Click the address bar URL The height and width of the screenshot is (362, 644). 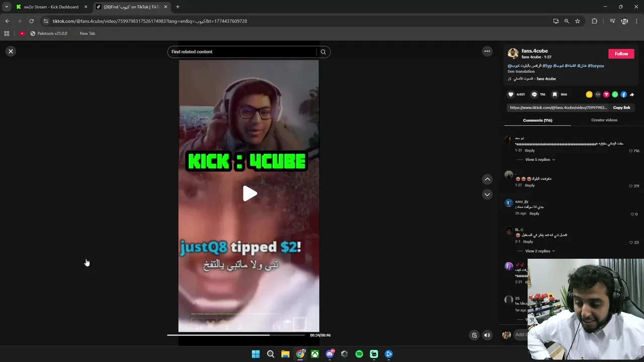click(150, 21)
